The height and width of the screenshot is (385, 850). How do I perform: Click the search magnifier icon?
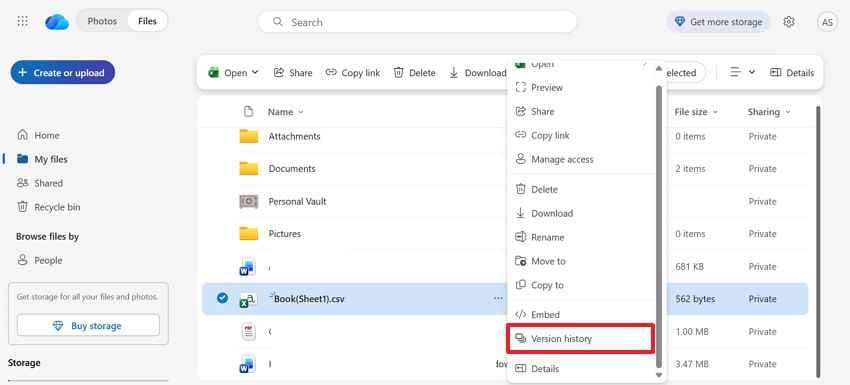(278, 22)
